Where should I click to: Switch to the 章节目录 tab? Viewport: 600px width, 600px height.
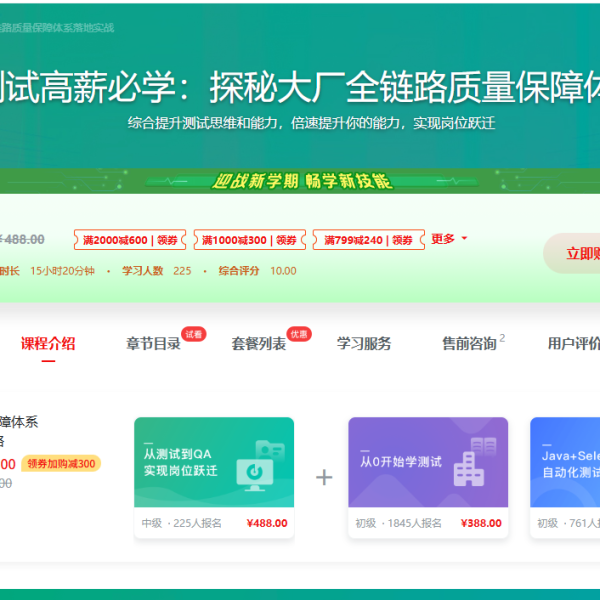pyautogui.click(x=153, y=344)
